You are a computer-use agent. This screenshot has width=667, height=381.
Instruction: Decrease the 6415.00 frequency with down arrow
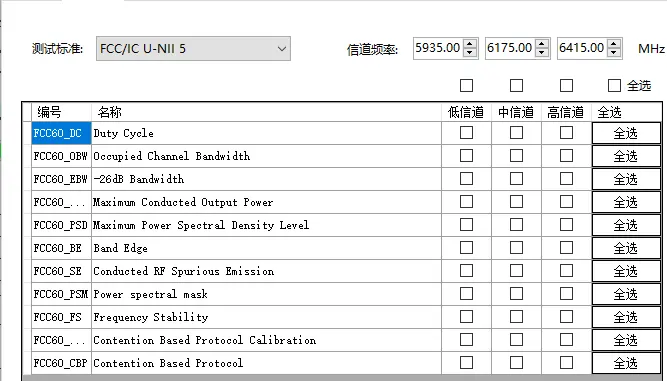pyautogui.click(x=614, y=53)
